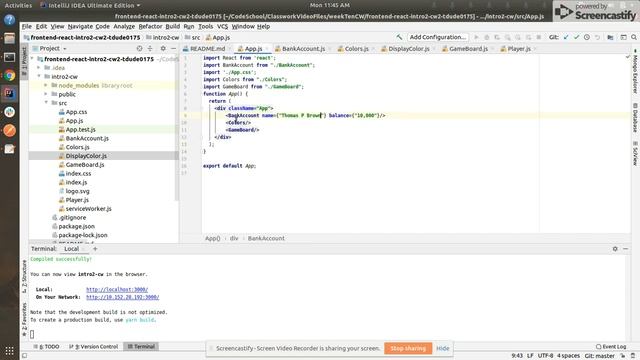Open the Version Control tool window
Image resolution: width=640 pixels, height=360 pixels.
[93, 347]
